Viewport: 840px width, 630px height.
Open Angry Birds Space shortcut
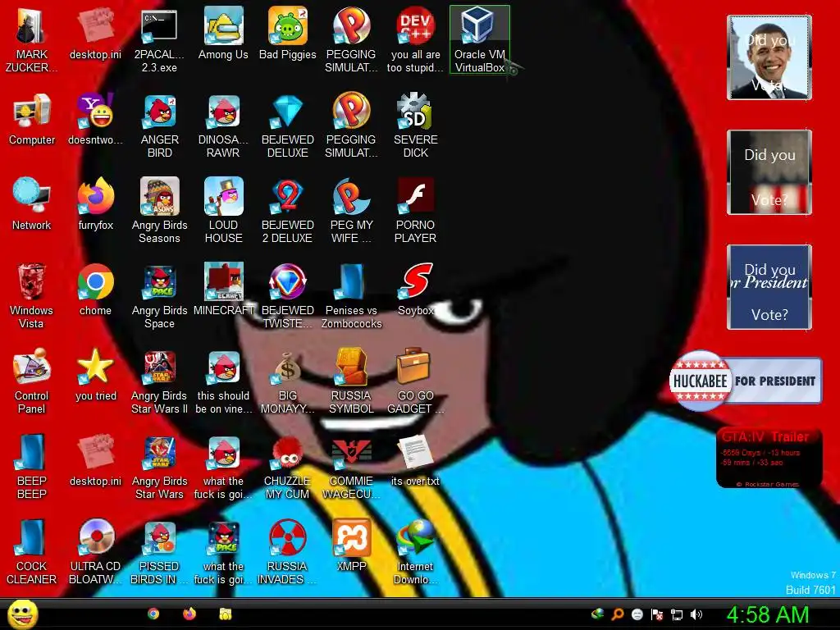click(x=159, y=295)
